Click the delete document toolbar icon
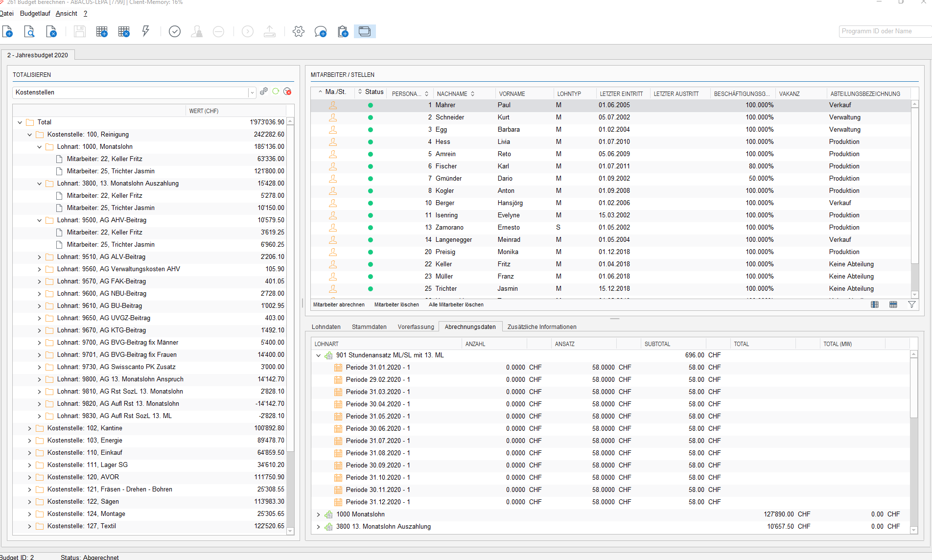This screenshot has width=932, height=560. tap(51, 32)
